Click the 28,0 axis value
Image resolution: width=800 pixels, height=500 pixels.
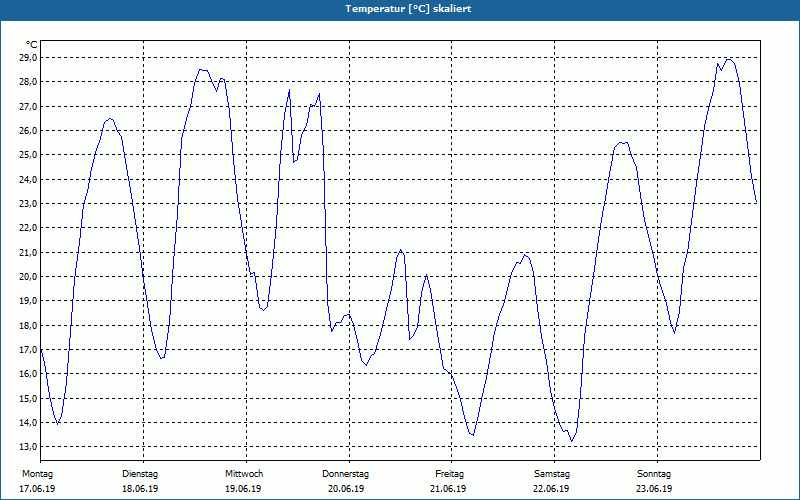point(28,82)
